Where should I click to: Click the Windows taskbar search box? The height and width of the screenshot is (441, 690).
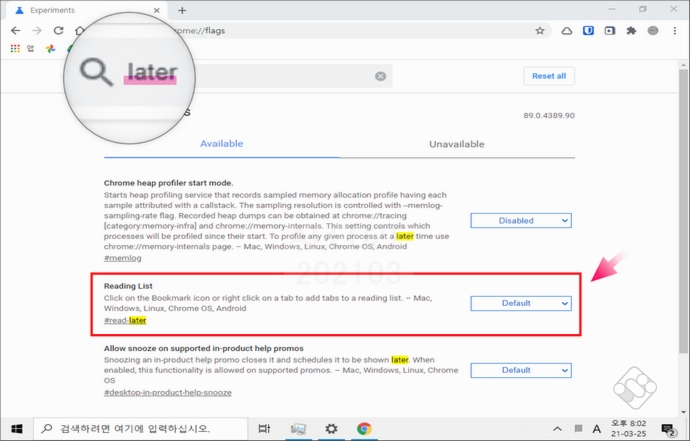141,428
